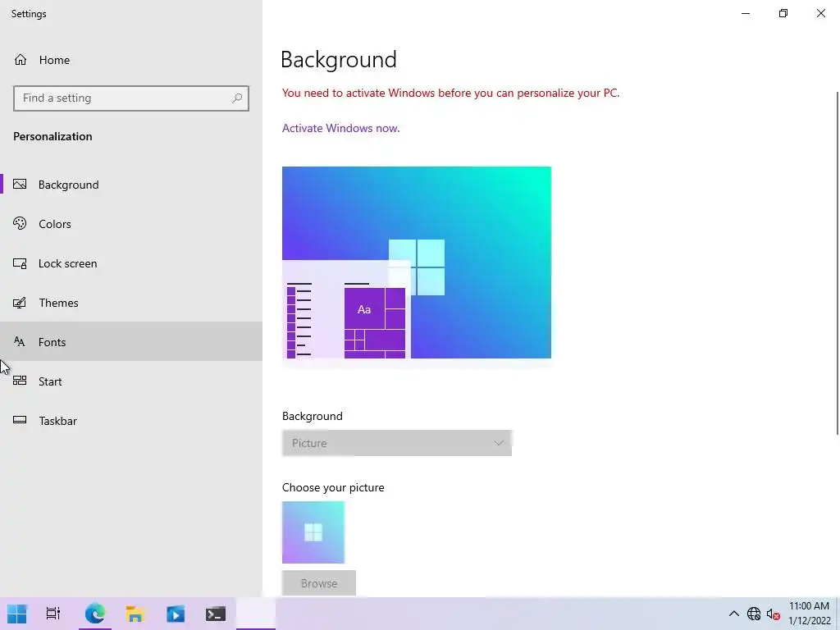This screenshot has height=630, width=840.
Task: Click the Choose your picture label
Action: [x=333, y=487]
